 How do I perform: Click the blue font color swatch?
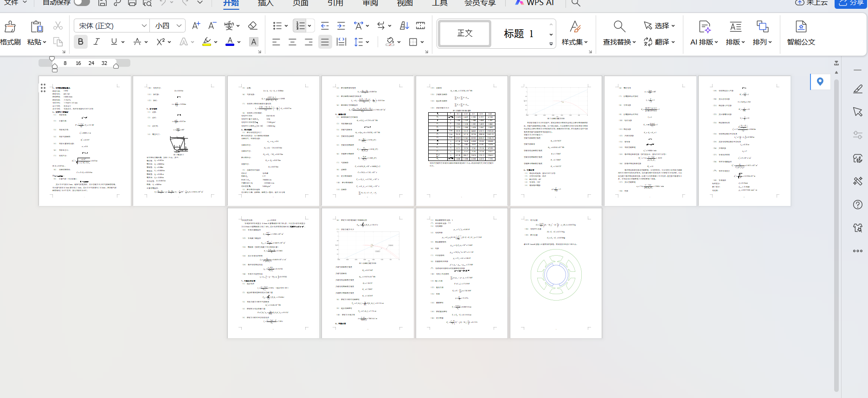[230, 42]
